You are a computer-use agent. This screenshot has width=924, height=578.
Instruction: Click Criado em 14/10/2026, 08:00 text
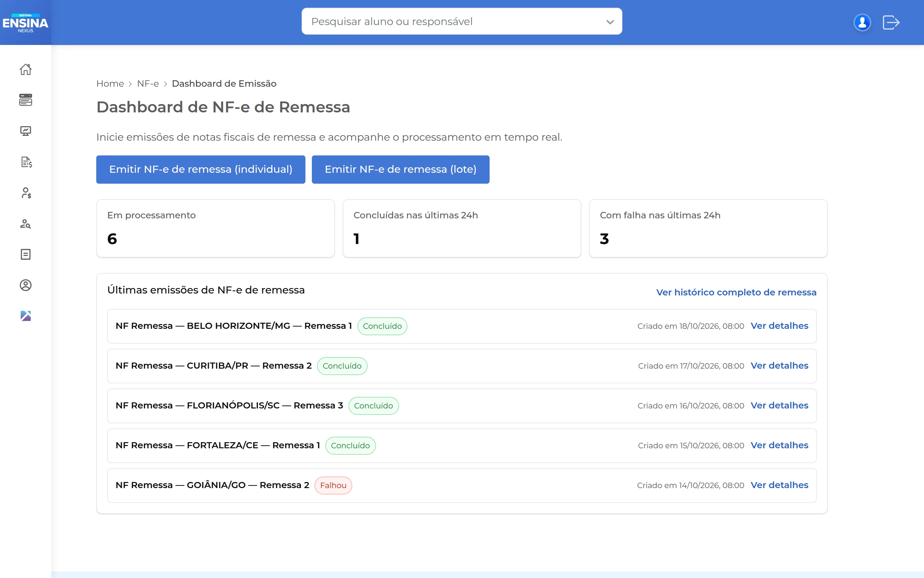coord(691,485)
